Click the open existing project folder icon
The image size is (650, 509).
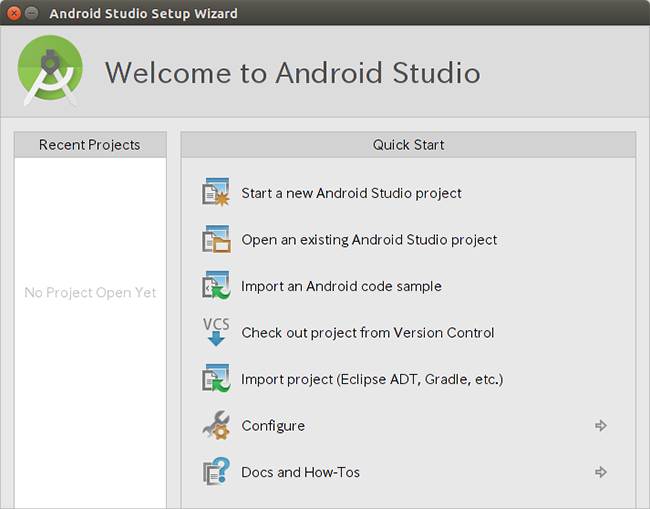[216, 239]
